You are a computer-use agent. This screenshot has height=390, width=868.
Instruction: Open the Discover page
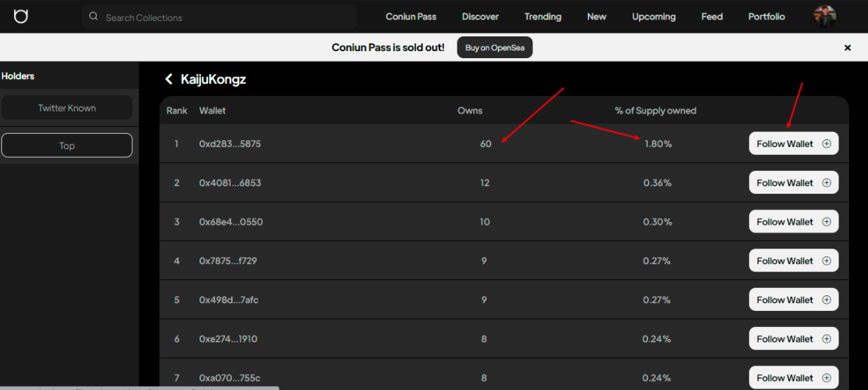480,17
